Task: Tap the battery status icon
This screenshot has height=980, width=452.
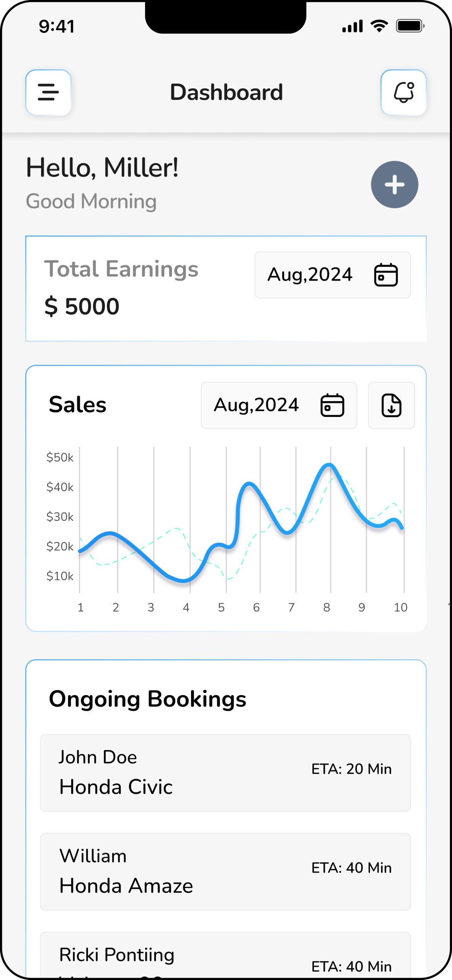Action: (410, 26)
